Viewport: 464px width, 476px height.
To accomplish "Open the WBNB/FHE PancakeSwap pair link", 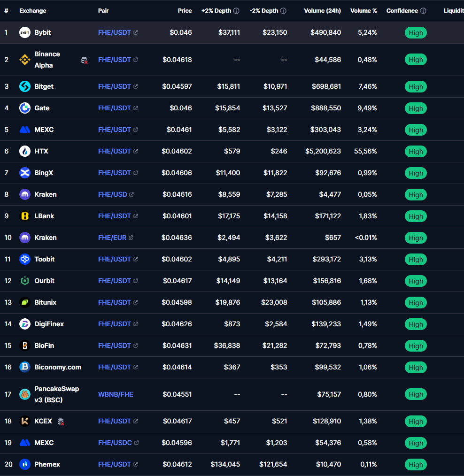I will tap(116, 394).
